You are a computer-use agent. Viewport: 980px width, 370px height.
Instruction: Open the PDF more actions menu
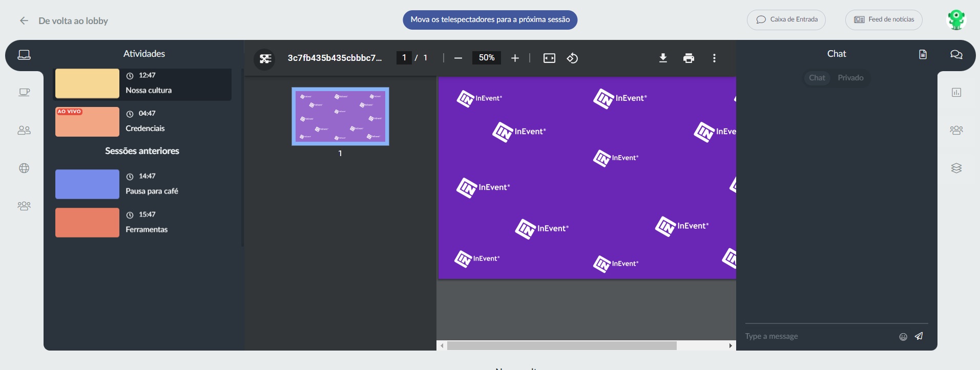pyautogui.click(x=714, y=58)
